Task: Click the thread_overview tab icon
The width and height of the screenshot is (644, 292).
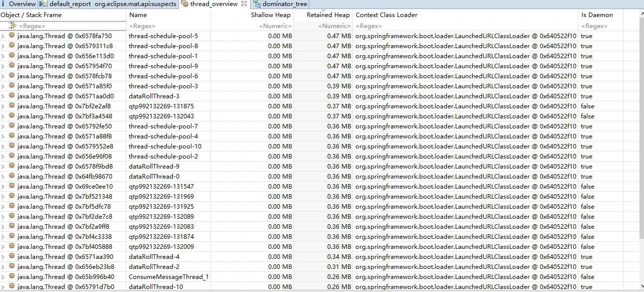Action: coord(185,4)
